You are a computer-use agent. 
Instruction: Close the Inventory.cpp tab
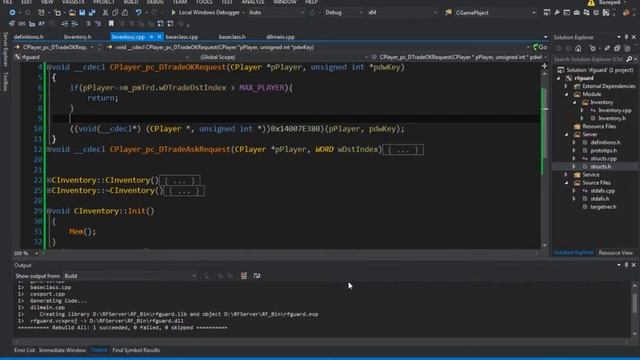click(x=160, y=37)
